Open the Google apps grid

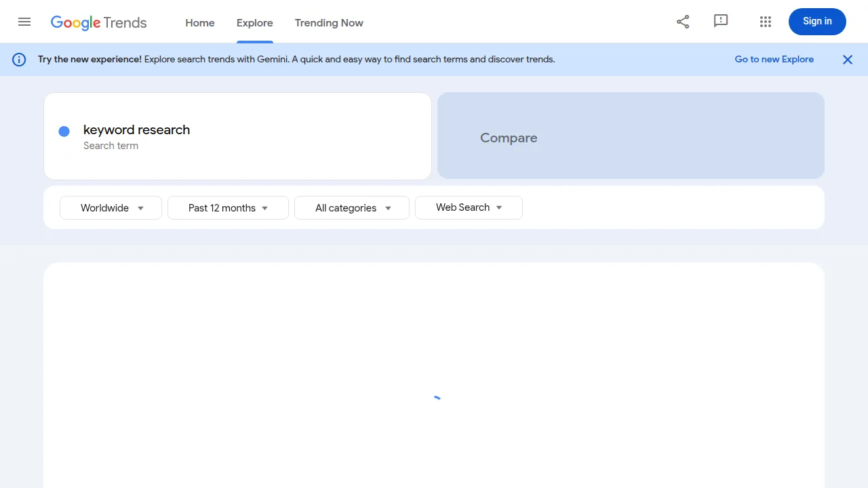tap(766, 22)
